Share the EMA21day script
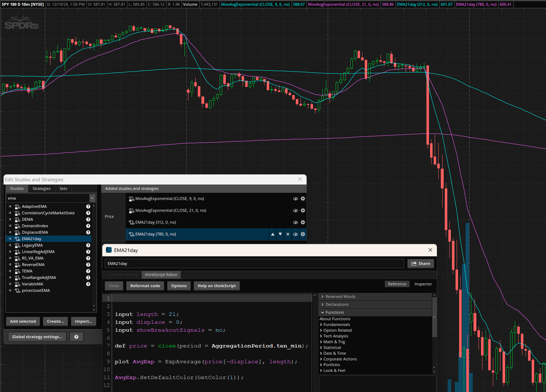The height and width of the screenshot is (392, 546). (x=421, y=263)
